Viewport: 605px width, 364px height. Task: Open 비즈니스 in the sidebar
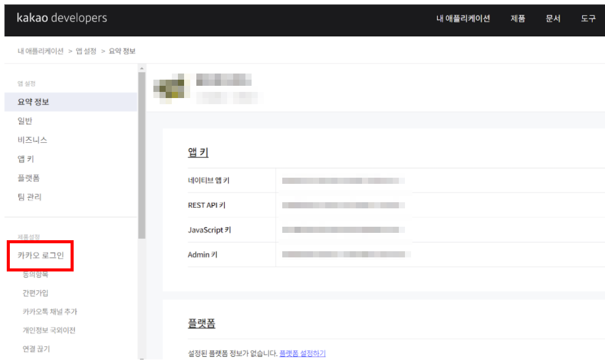(x=33, y=140)
